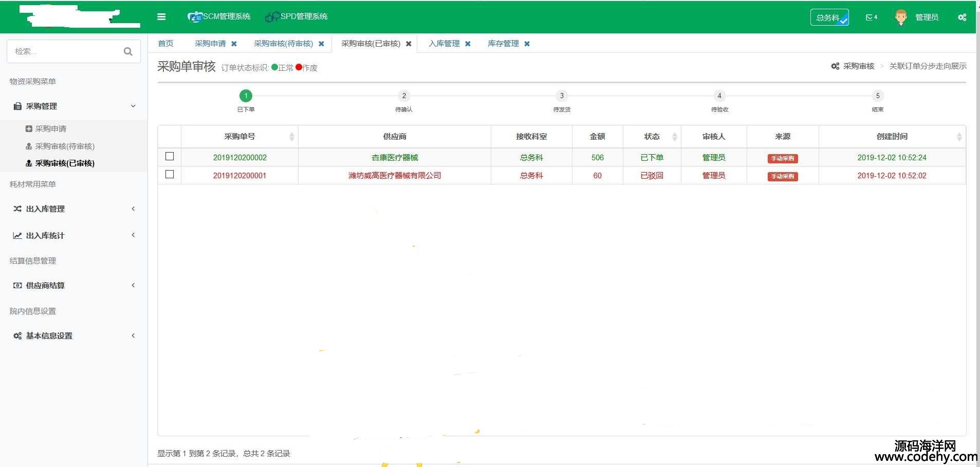Click timestamp 2019-12-02 10:52:24

pos(892,158)
